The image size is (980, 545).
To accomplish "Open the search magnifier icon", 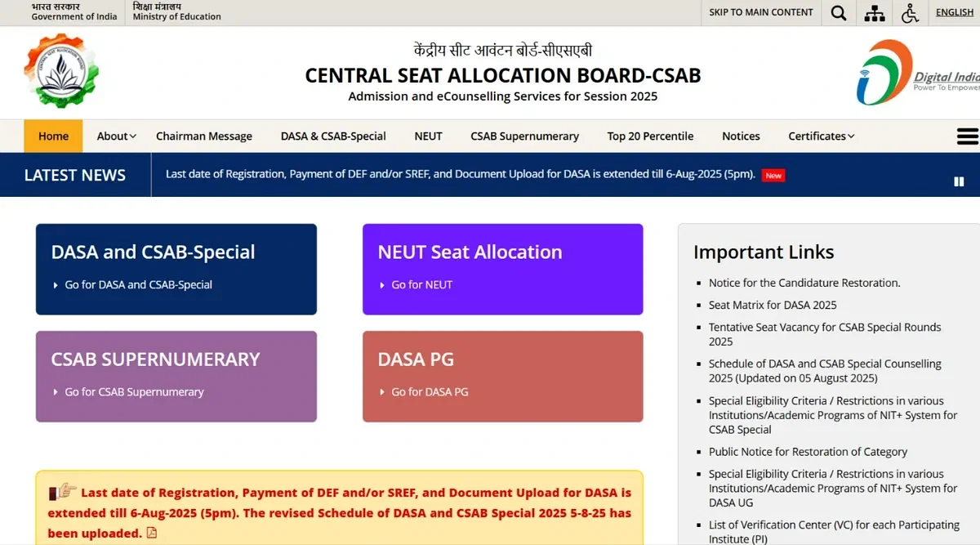I will tap(839, 12).
